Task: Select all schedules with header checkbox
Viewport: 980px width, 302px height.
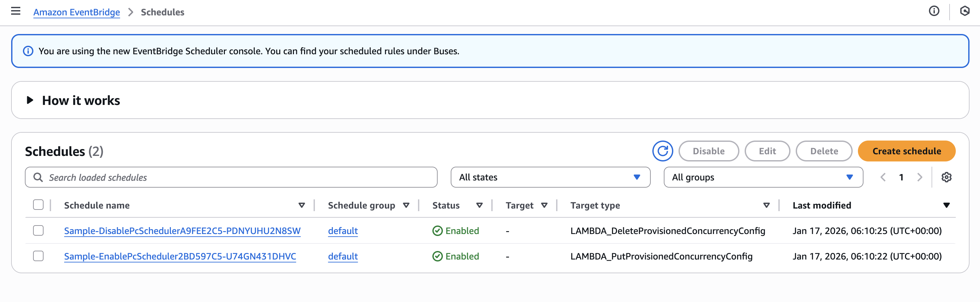Action: click(38, 205)
